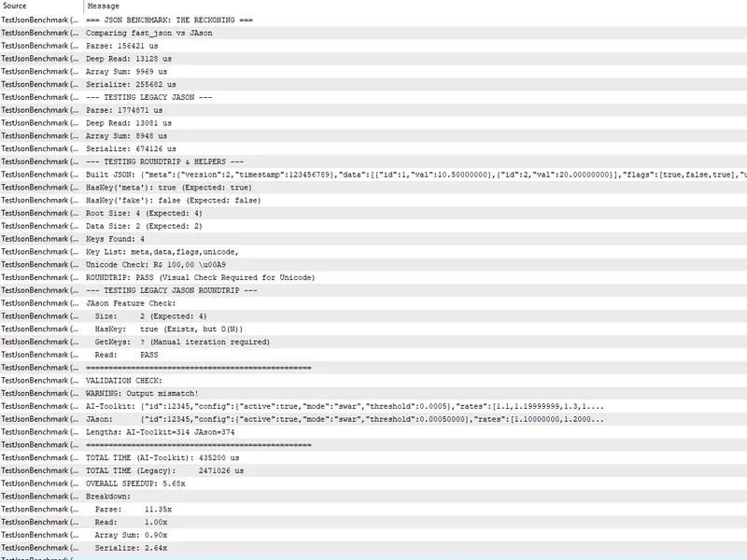Select the 'AI-Toolkit:' JSON output row
747x560 pixels.
point(373,406)
